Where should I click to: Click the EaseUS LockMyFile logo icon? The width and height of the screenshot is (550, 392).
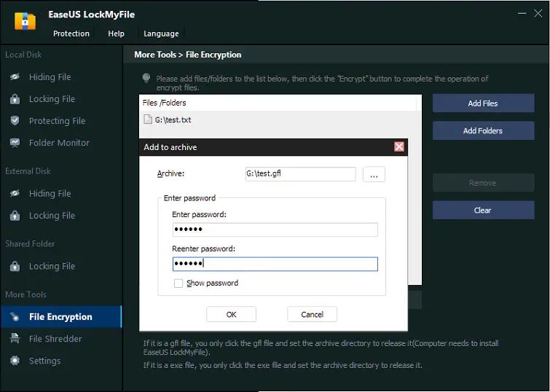(25, 20)
